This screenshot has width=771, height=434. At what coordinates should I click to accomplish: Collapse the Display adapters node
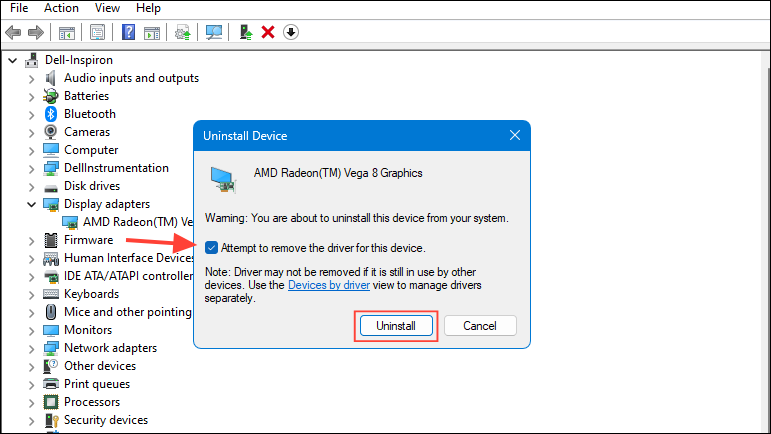point(31,204)
